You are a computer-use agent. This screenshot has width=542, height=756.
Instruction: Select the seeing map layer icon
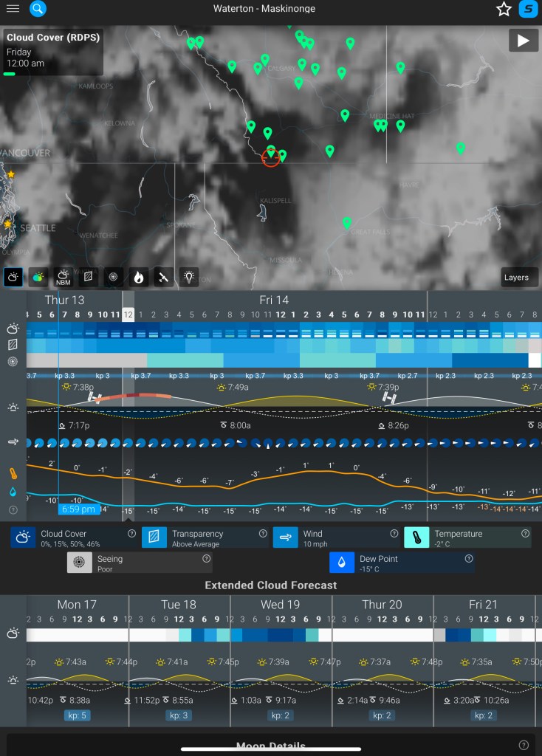[x=113, y=277]
